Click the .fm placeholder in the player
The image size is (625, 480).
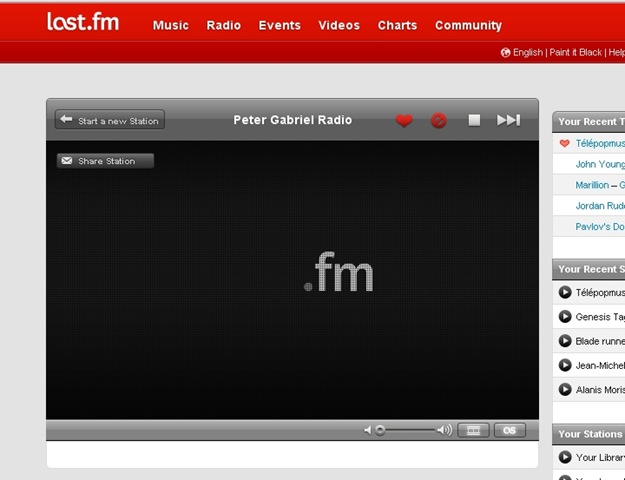(338, 272)
